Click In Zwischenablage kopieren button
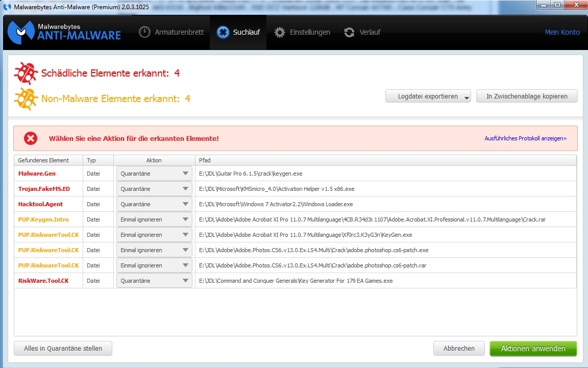Image resolution: width=588 pixels, height=368 pixels. pos(527,96)
